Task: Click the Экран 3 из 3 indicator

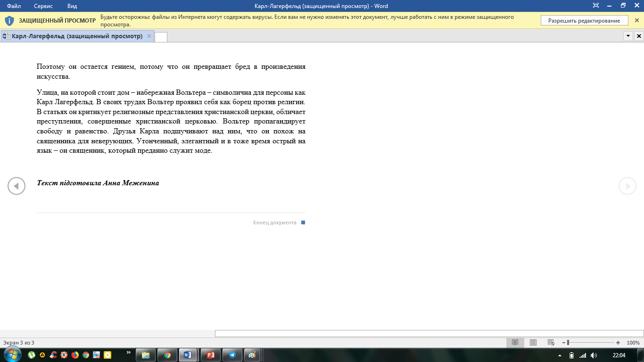Action: pos(19,343)
